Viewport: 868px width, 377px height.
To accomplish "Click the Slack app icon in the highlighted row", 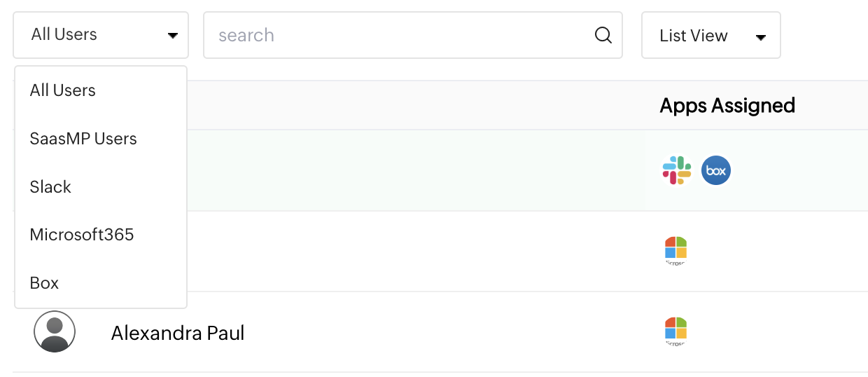I will (676, 170).
